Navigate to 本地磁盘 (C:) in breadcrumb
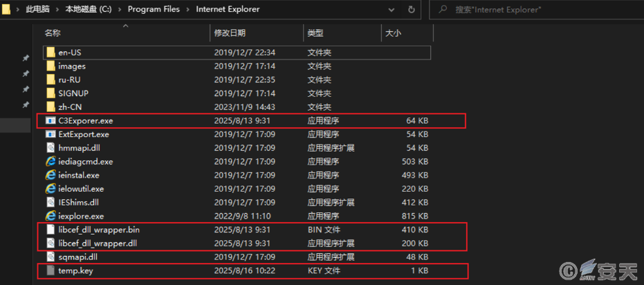Image resolution: width=644 pixels, height=285 pixels. pyautogui.click(x=89, y=9)
